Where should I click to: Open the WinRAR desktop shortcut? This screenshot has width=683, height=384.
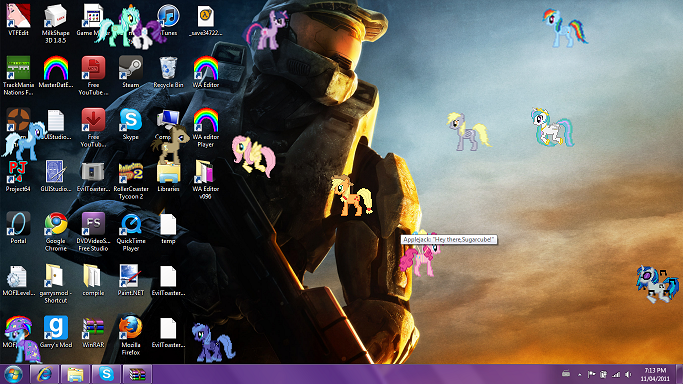pos(93,328)
